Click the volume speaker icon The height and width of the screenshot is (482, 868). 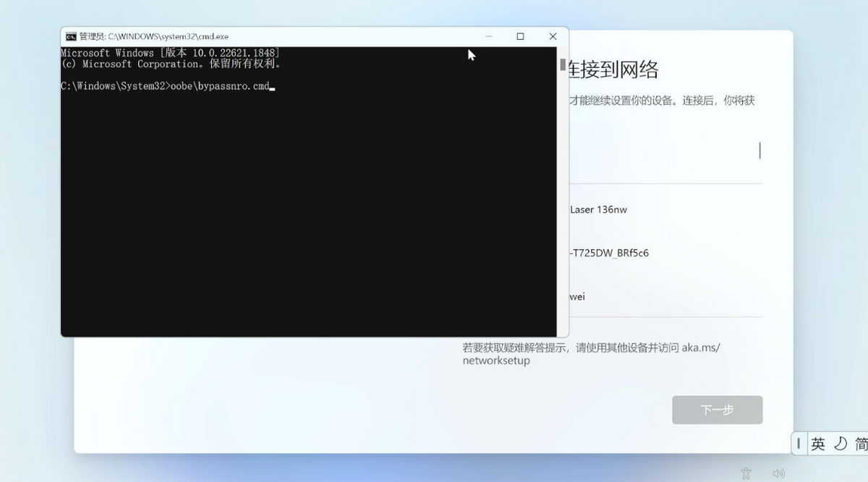[778, 473]
